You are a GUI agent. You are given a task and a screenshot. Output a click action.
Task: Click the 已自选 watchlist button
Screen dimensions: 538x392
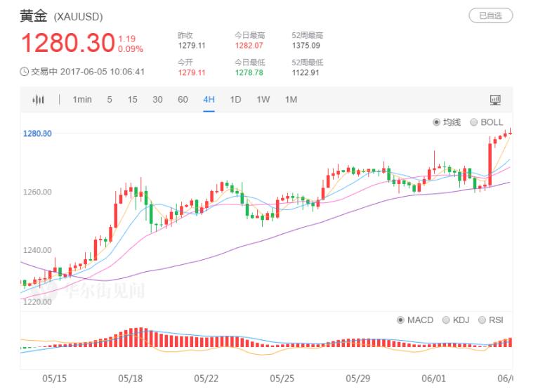[490, 15]
